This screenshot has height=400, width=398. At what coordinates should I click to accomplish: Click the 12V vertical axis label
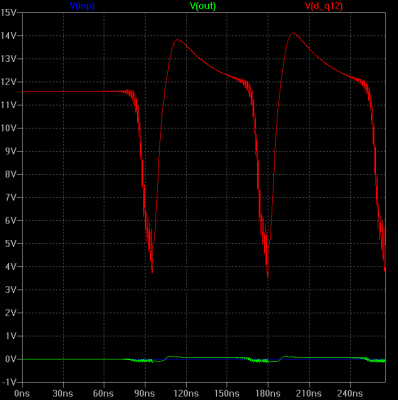pyautogui.click(x=8, y=82)
